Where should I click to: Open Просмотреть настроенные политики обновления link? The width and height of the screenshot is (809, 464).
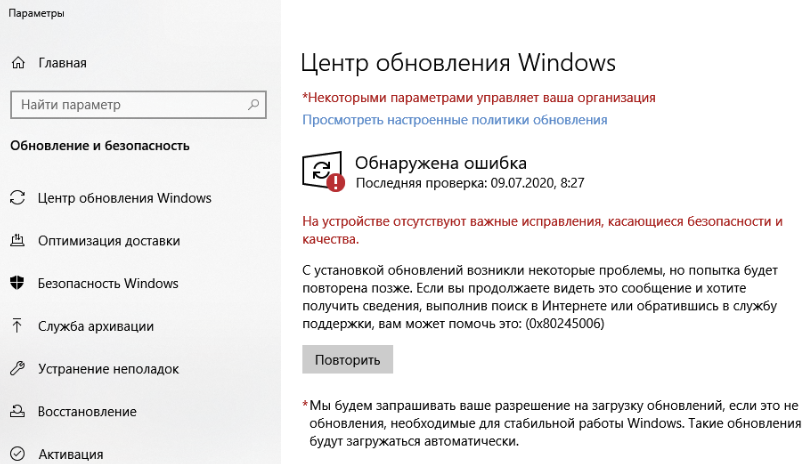pyautogui.click(x=455, y=120)
